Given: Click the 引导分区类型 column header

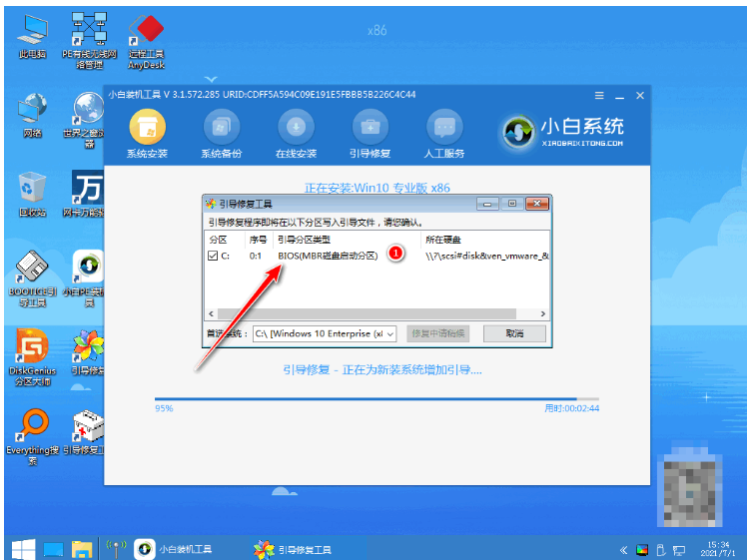Looking at the screenshot, I should coord(348,240).
